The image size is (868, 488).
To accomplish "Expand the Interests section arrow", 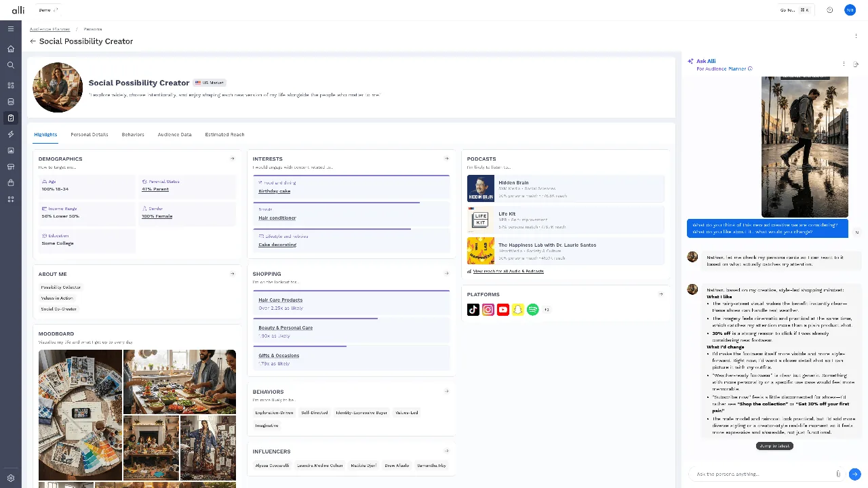I will click(446, 159).
